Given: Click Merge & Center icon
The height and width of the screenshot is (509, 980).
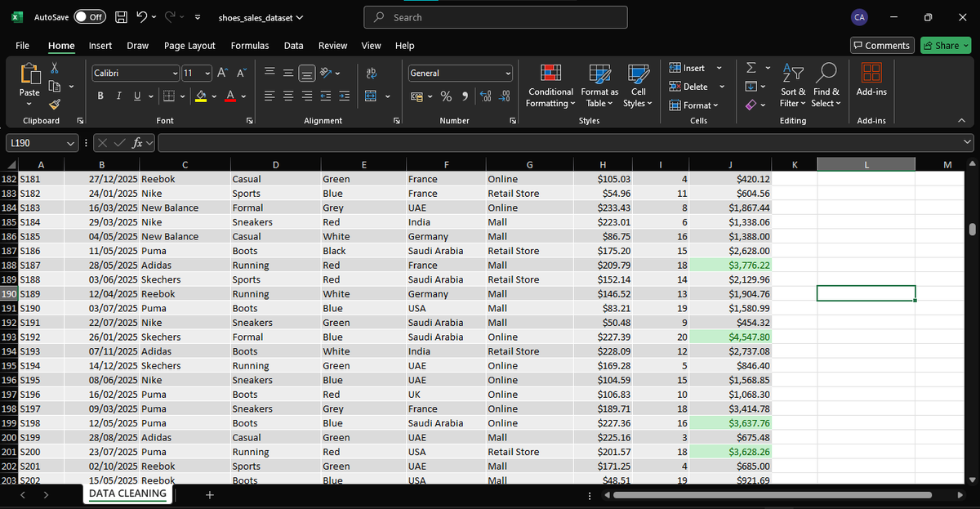Looking at the screenshot, I should point(370,96).
